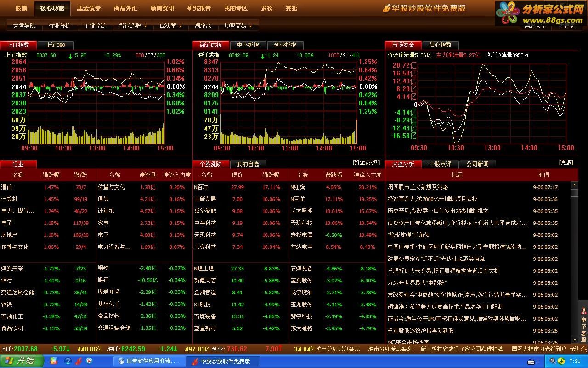Open the 研究报告 menu

click(x=199, y=8)
